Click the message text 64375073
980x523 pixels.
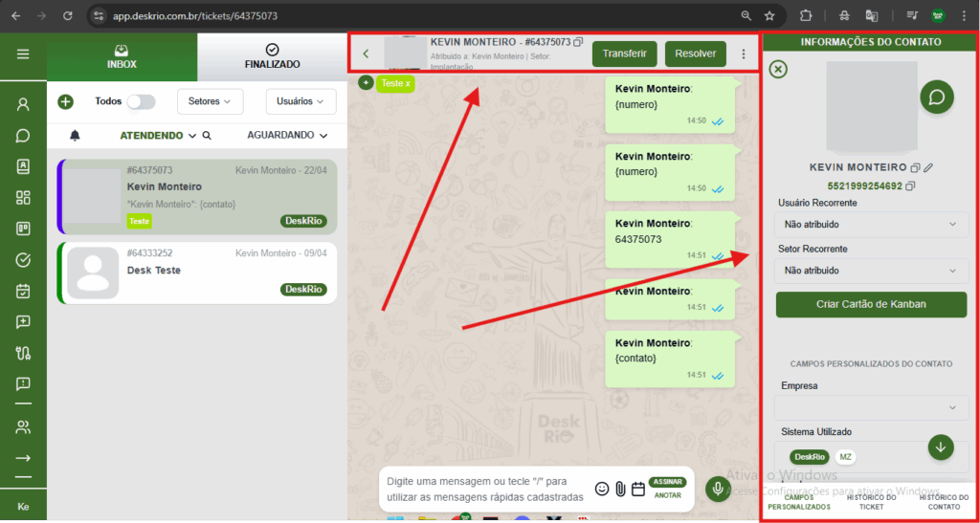[x=638, y=239]
